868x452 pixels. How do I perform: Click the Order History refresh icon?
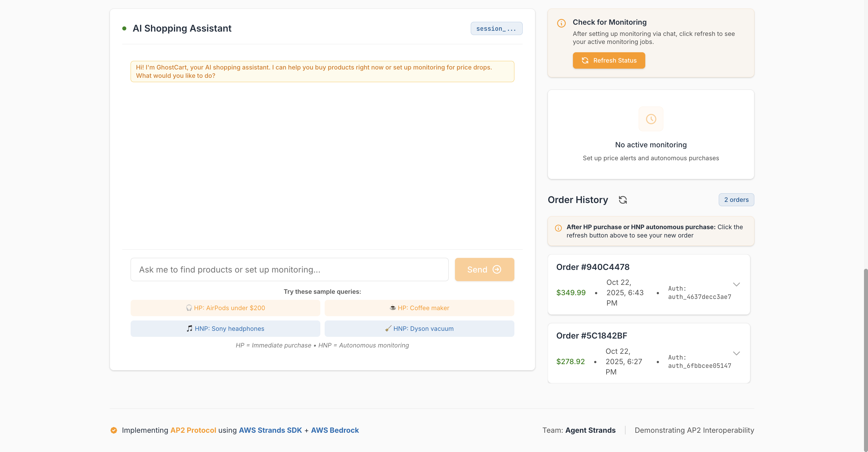[623, 200]
